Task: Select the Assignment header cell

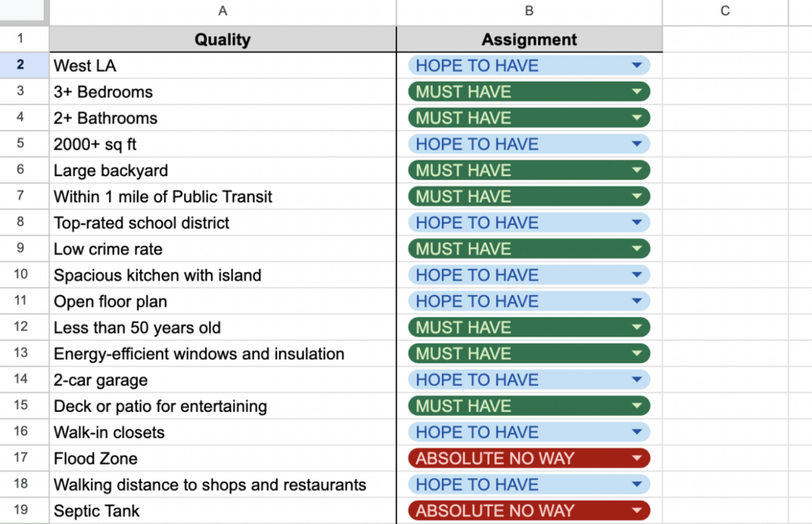Action: coord(529,40)
